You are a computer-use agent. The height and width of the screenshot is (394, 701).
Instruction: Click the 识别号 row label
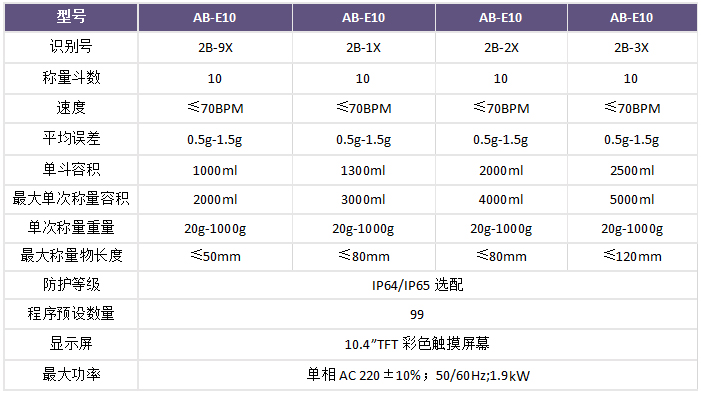point(71,47)
